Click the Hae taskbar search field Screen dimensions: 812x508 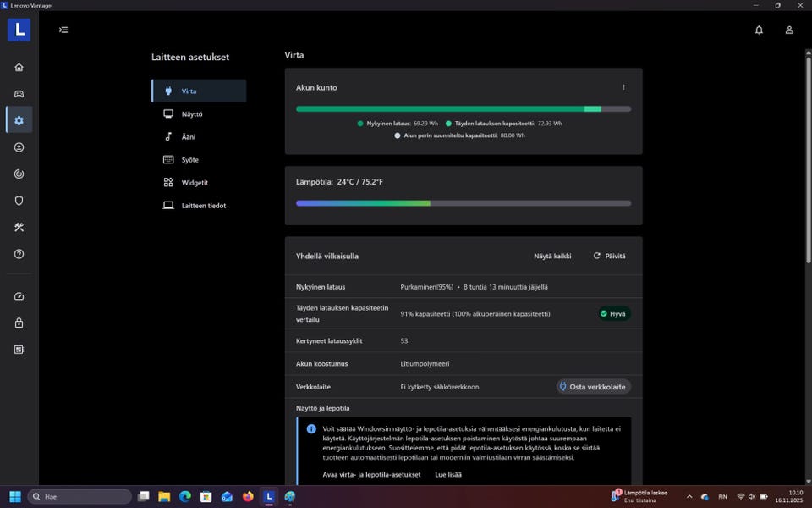pos(80,497)
